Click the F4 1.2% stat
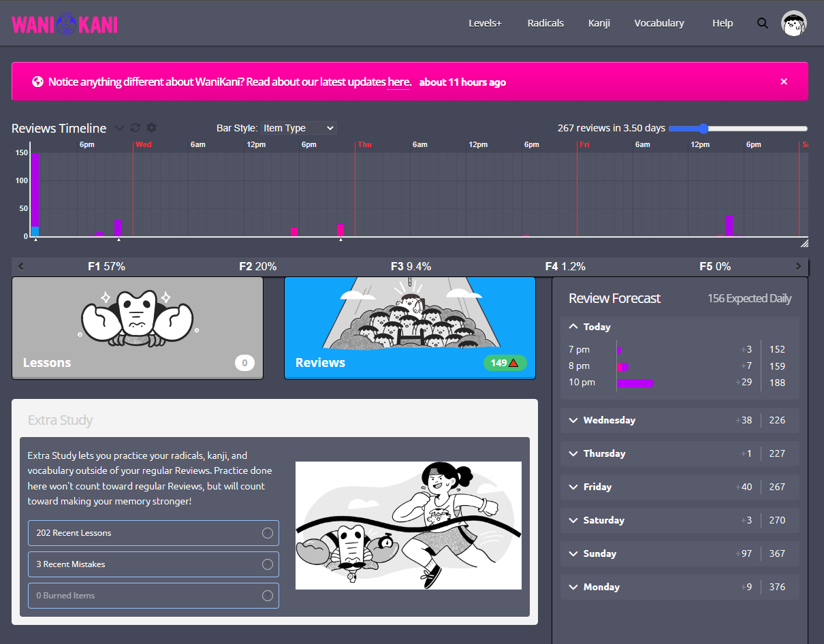This screenshot has width=824, height=644. 565,267
